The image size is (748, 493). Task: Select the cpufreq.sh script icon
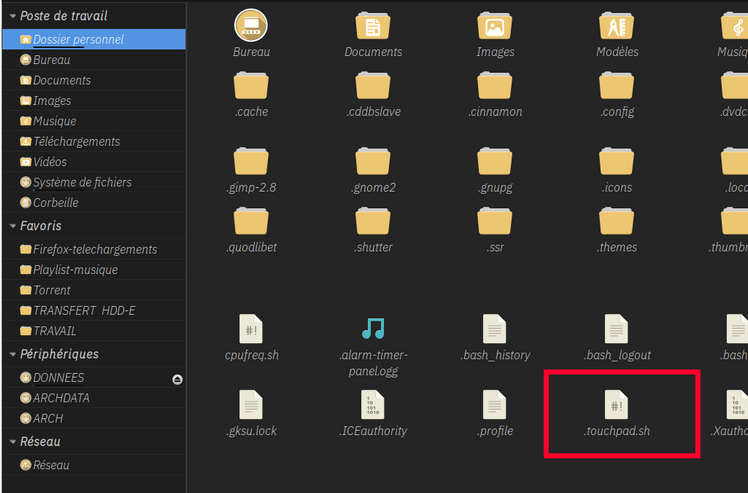coord(251,328)
